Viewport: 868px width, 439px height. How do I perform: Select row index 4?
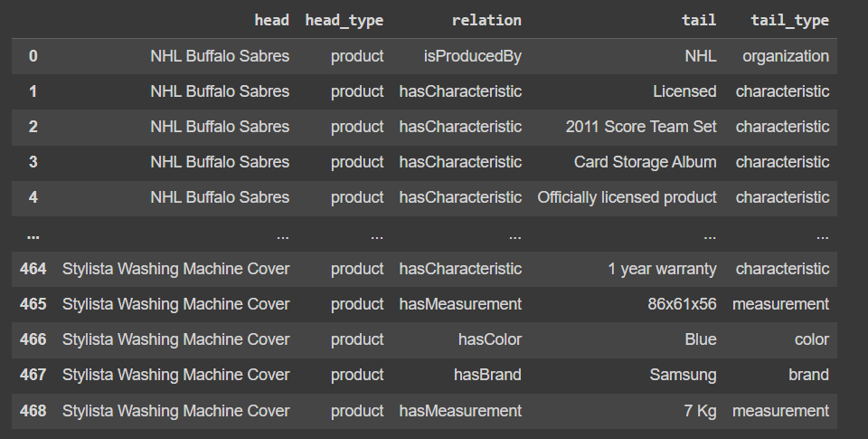33,197
